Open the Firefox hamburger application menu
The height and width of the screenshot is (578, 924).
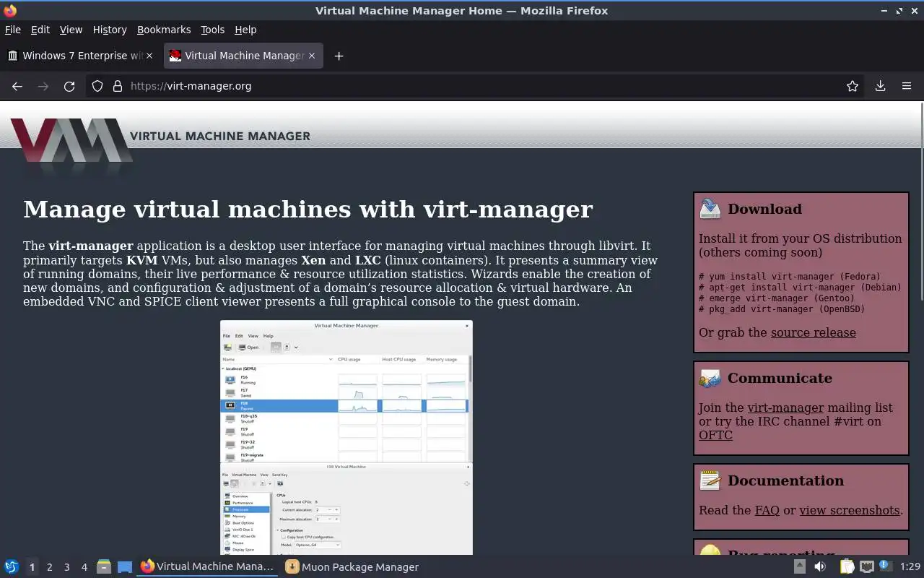[x=907, y=86]
